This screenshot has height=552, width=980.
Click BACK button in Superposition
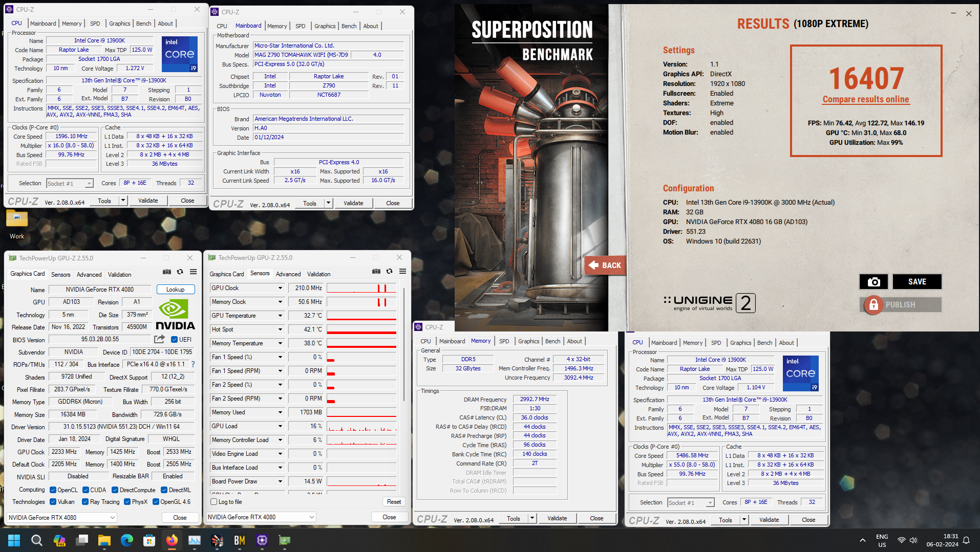pos(605,265)
